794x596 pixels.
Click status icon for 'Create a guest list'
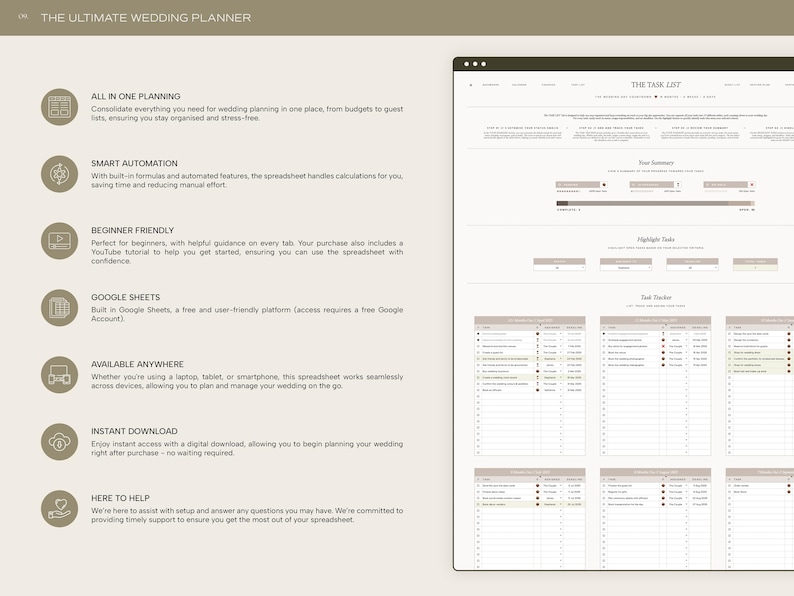pos(538,352)
